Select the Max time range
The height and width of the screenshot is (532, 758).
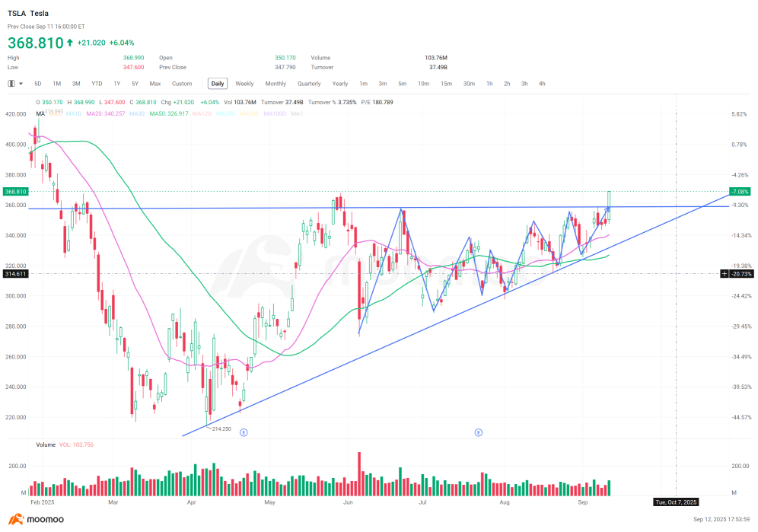click(x=155, y=84)
